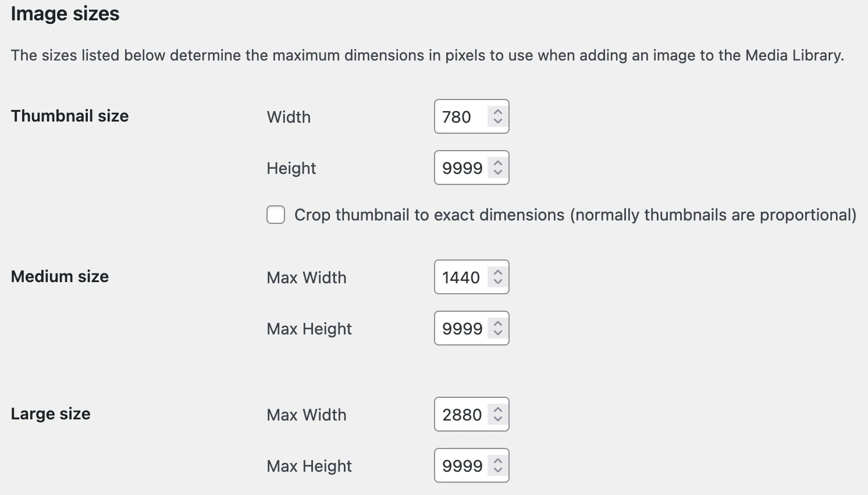Click the Crop thumbnail to exact dimensions label
The image size is (868, 495).
coord(575,215)
